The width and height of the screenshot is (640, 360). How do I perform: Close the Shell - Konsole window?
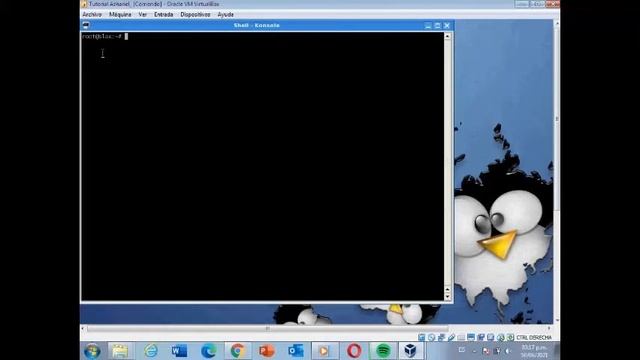click(x=447, y=25)
